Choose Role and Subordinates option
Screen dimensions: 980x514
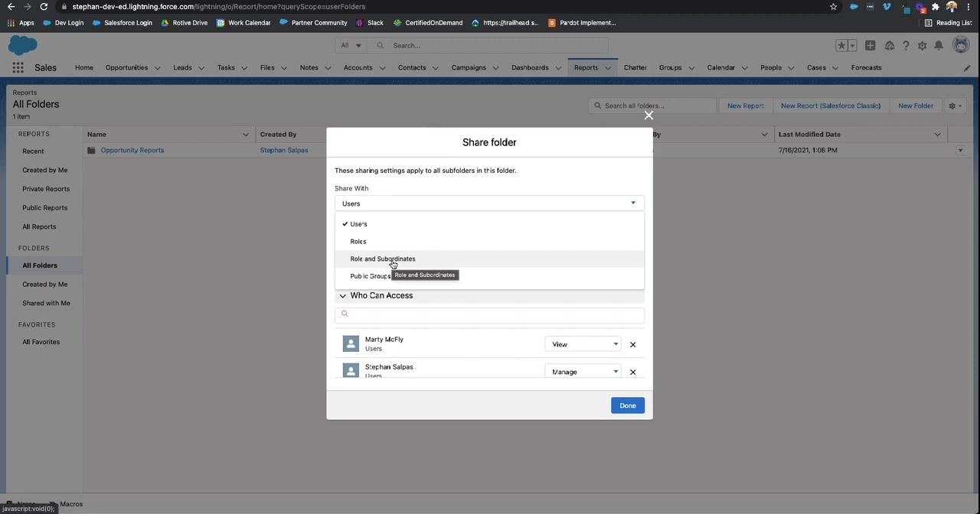[489, 259]
